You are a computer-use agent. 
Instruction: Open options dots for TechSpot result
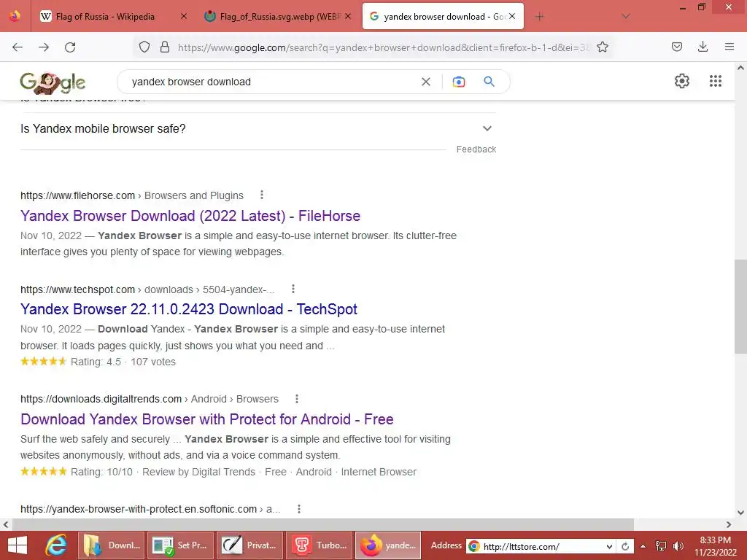pos(293,289)
